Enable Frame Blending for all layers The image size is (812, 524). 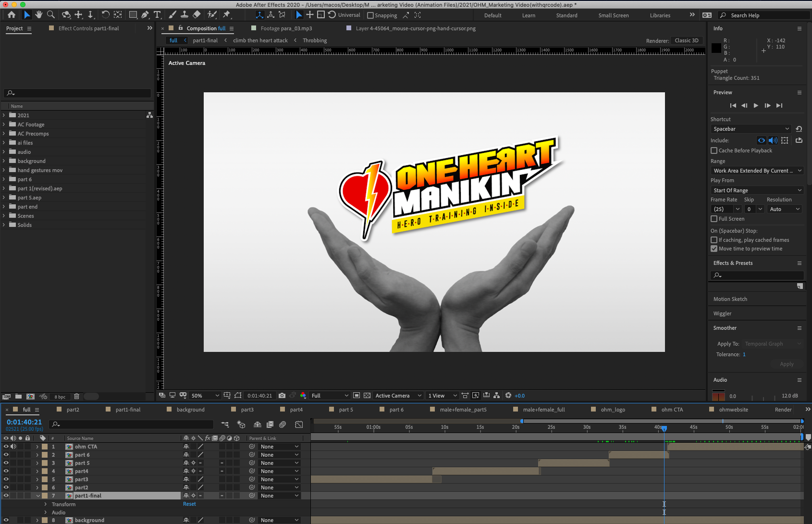[270, 424]
